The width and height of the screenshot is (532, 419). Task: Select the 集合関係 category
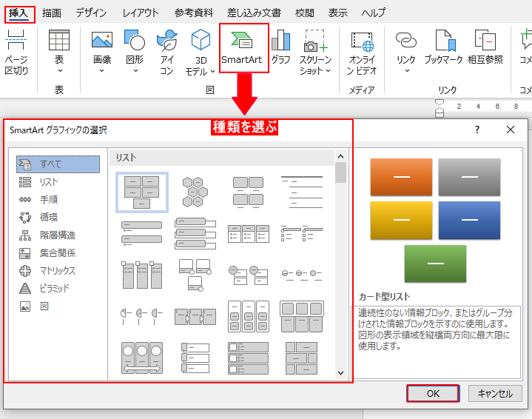tap(47, 253)
